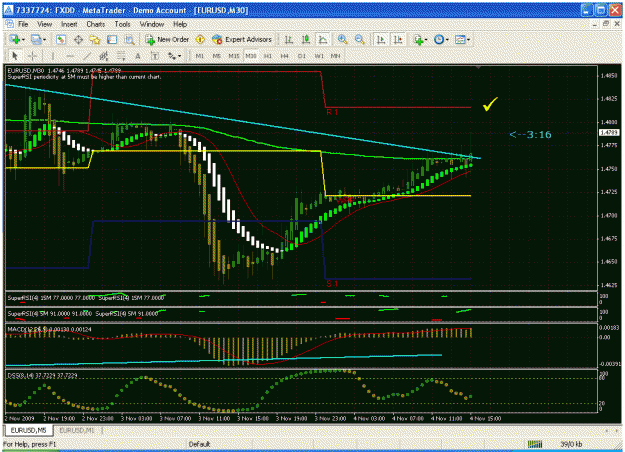
Task: Launch MetaEditor via the yellow diamond icon
Action: pos(200,39)
